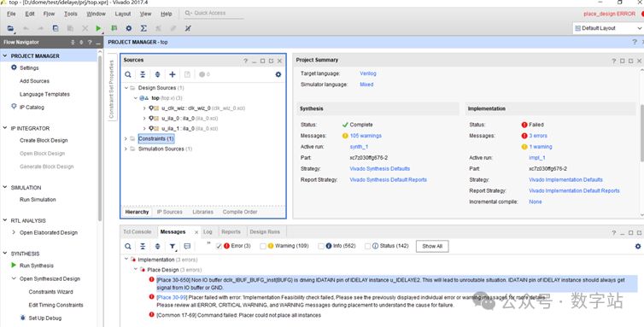Collapse all in Flow Navigator header

(x=73, y=43)
